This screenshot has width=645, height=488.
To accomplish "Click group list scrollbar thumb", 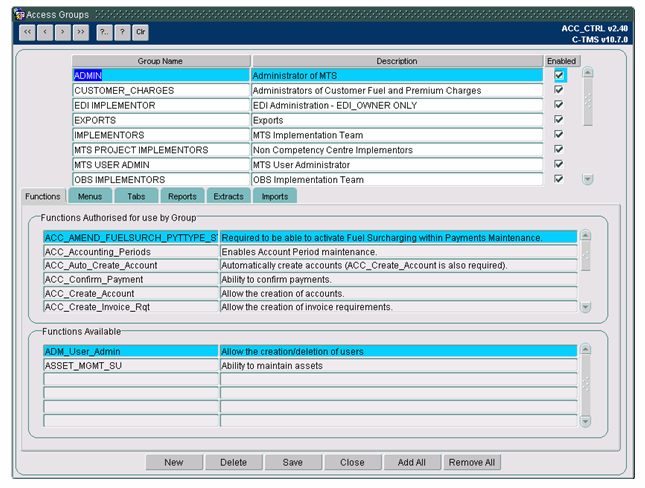I will tap(588, 101).
